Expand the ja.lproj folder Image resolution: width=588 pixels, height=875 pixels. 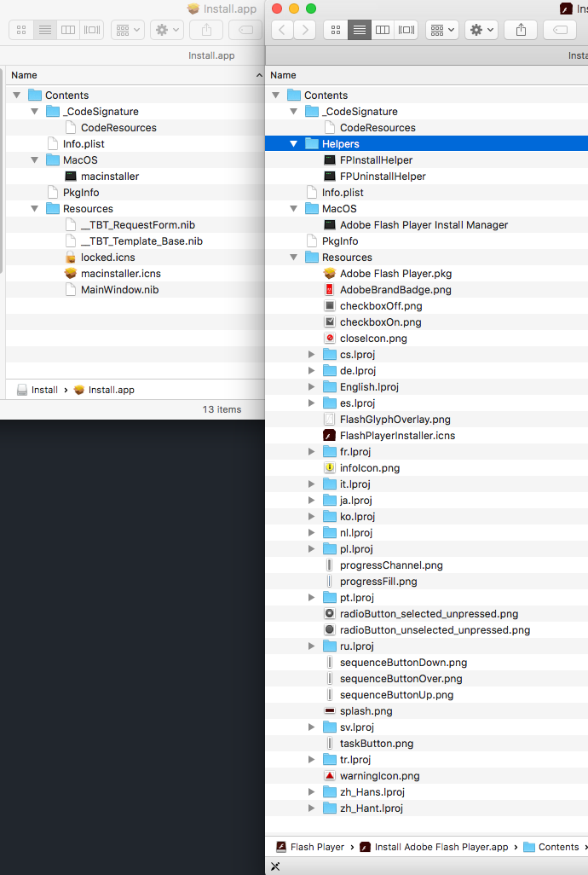click(x=312, y=500)
